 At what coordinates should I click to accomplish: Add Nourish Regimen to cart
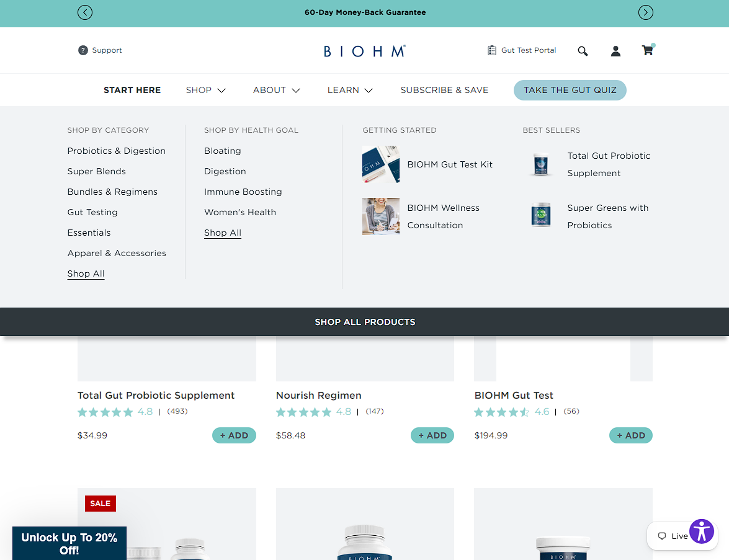[x=432, y=435]
